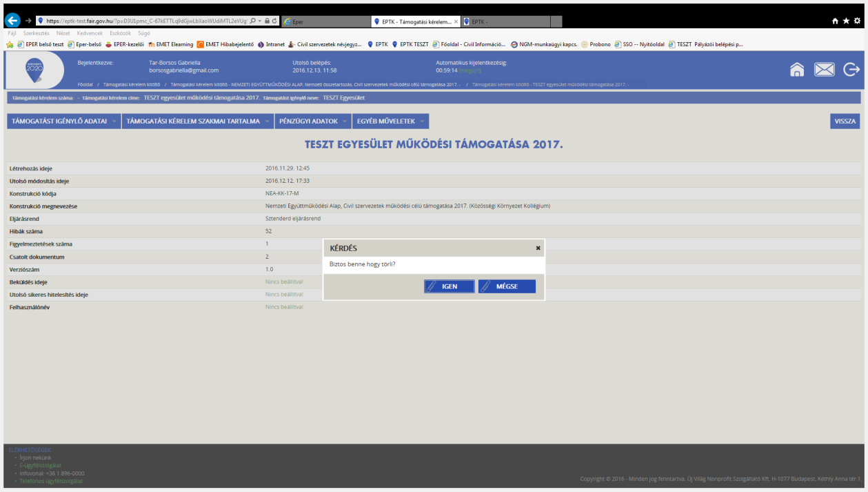Image resolution: width=868 pixels, height=492 pixels.
Task: Open SSO -- Nyitóoldal bookmark
Action: pos(639,44)
